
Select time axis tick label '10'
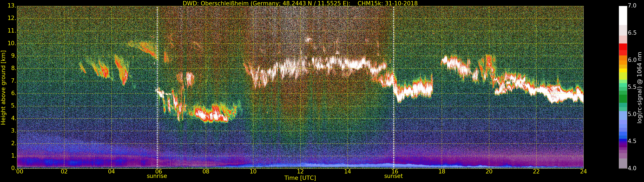(253, 172)
